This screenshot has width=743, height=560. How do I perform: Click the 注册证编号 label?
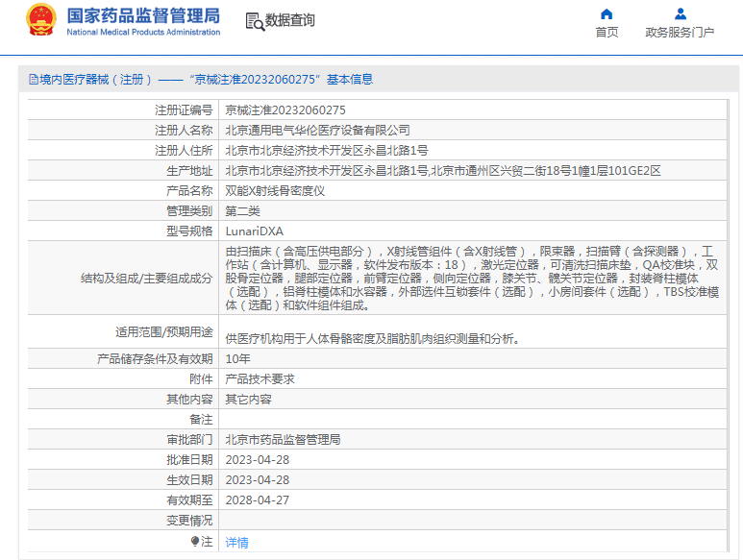point(184,110)
